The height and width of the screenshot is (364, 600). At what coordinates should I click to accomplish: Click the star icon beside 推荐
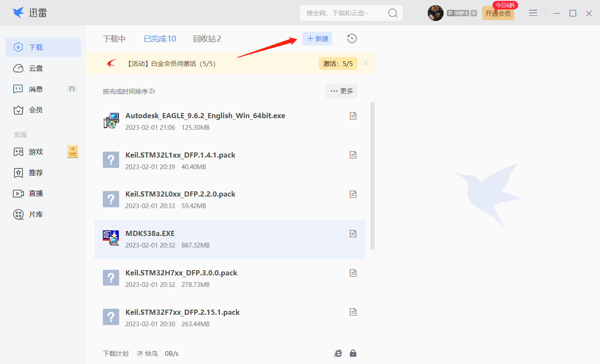[x=18, y=173]
